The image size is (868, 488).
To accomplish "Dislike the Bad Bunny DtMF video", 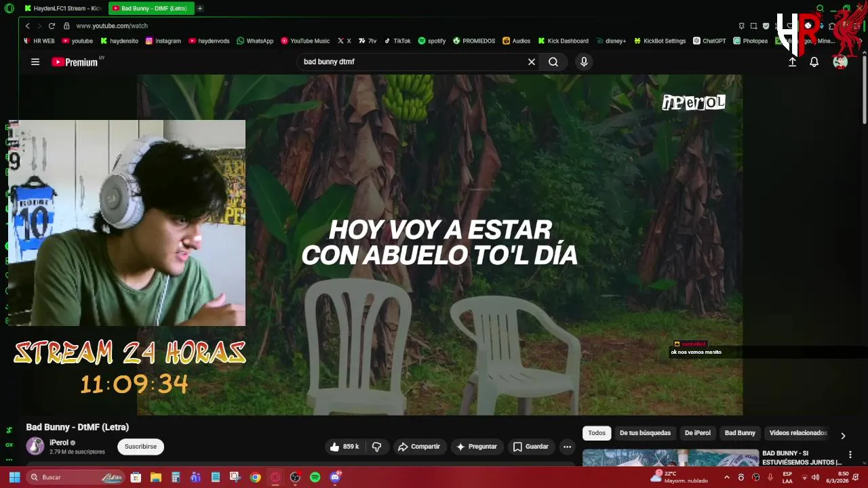I will (x=377, y=447).
